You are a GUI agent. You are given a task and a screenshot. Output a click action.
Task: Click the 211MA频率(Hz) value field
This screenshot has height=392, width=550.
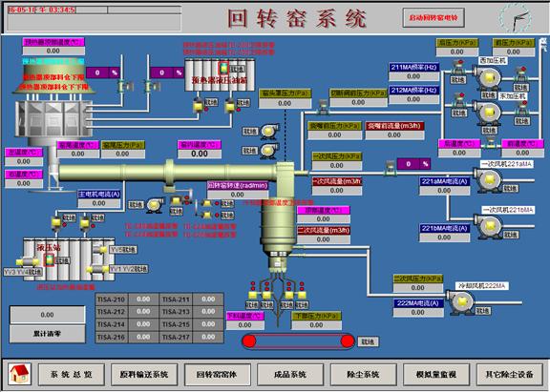pyautogui.click(x=413, y=76)
